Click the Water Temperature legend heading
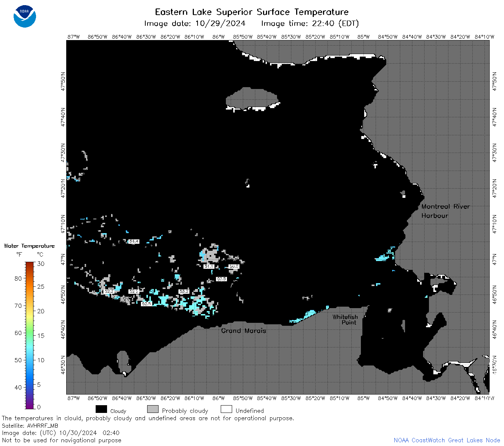 pos(29,246)
